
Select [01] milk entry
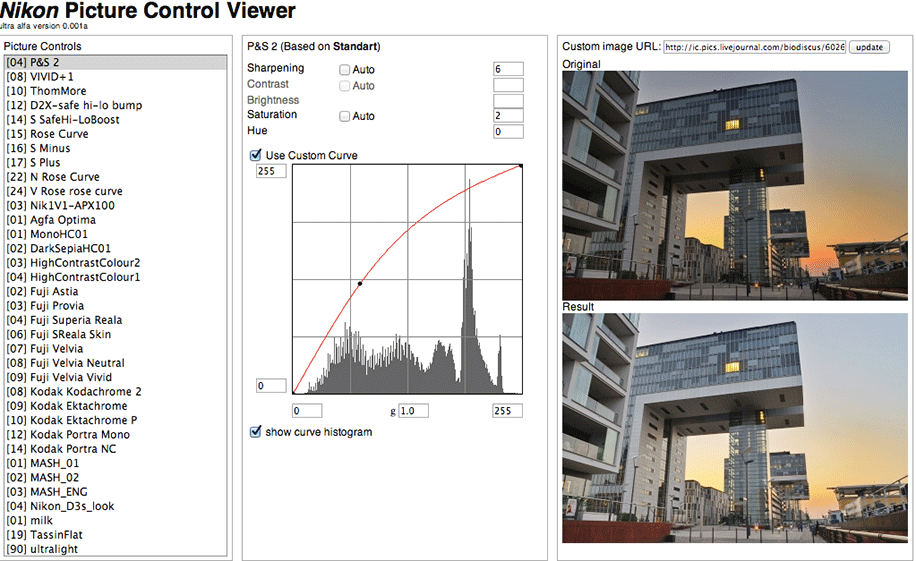click(116, 521)
